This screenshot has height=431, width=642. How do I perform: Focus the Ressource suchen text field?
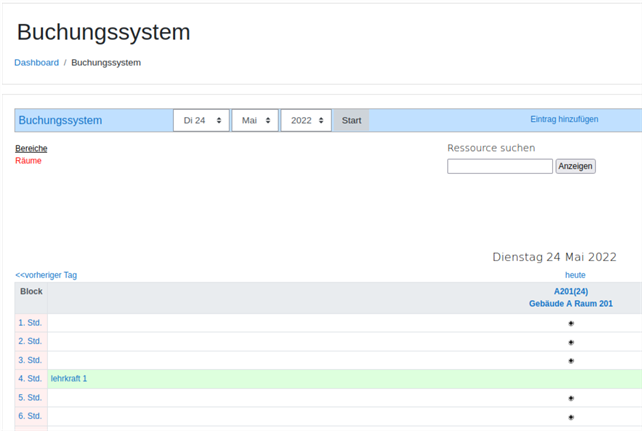tap(499, 166)
